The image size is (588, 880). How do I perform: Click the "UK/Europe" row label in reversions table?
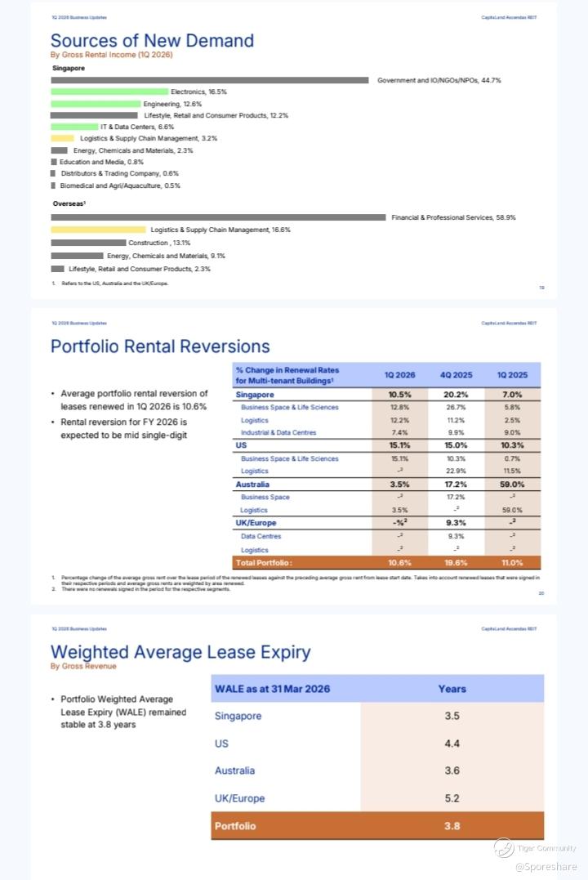[256, 523]
